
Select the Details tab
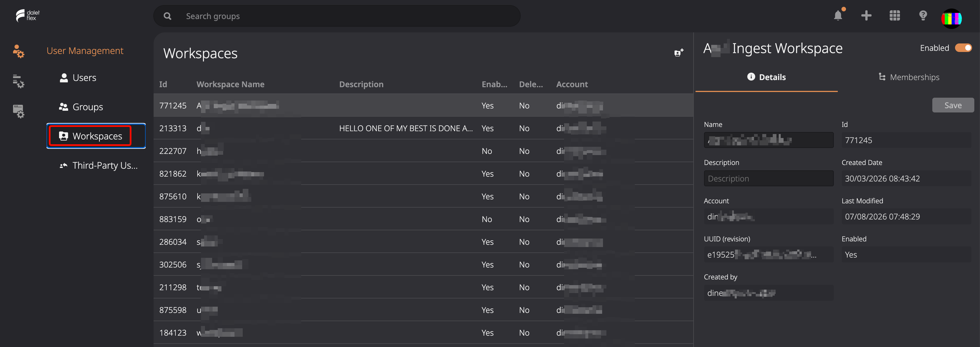pyautogui.click(x=766, y=77)
